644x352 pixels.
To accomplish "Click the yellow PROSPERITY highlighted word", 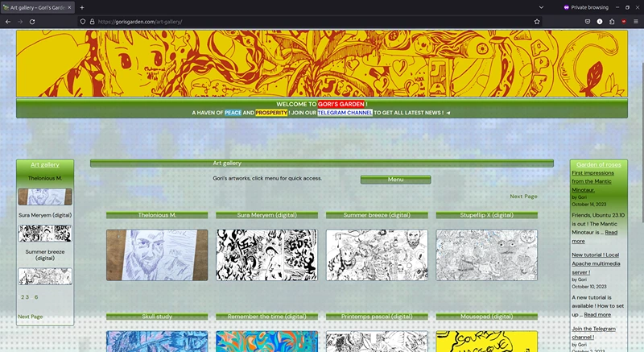I will [271, 113].
